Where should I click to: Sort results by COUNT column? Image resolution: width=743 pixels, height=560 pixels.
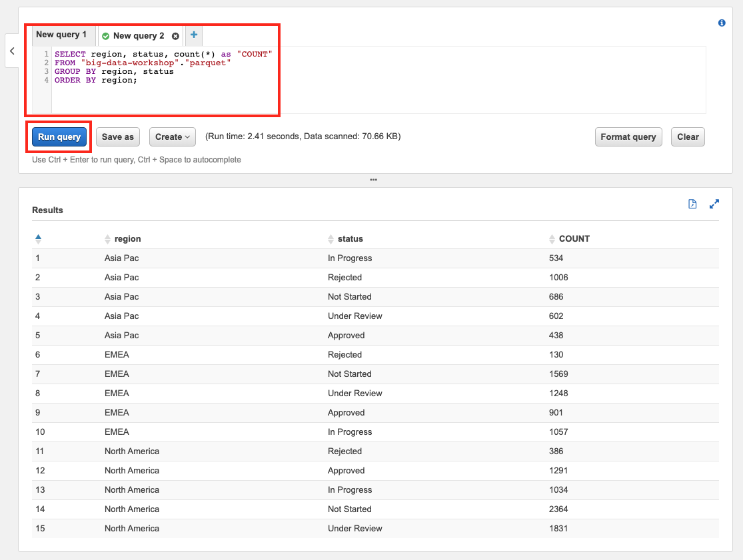pos(573,238)
